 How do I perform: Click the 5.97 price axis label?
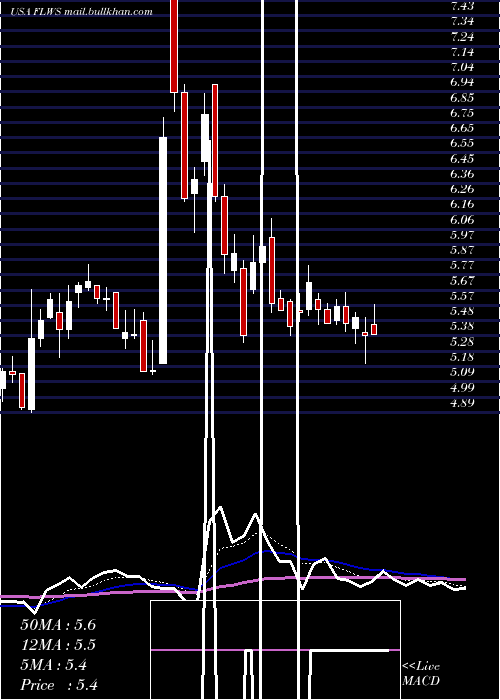tap(462, 235)
